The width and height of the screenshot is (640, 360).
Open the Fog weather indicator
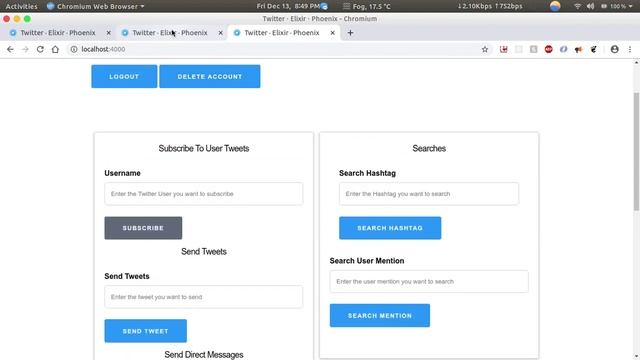[367, 6]
